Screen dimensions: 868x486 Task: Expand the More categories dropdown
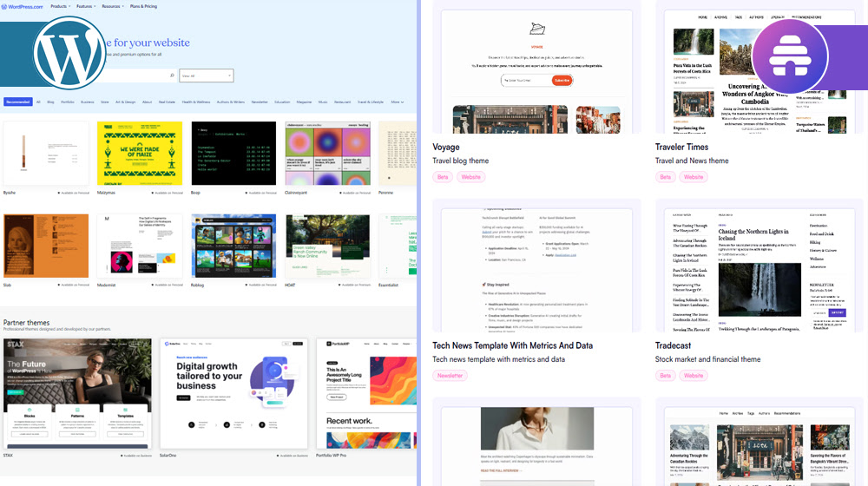point(398,102)
